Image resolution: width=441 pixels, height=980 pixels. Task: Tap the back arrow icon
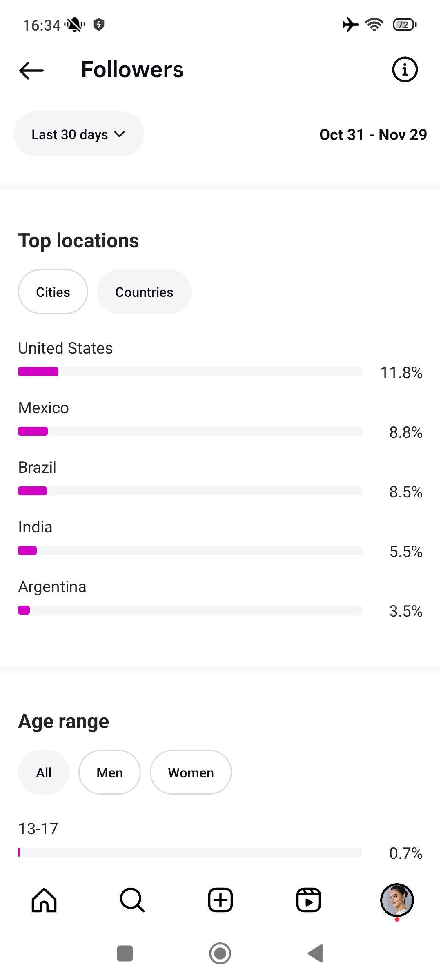pos(31,70)
